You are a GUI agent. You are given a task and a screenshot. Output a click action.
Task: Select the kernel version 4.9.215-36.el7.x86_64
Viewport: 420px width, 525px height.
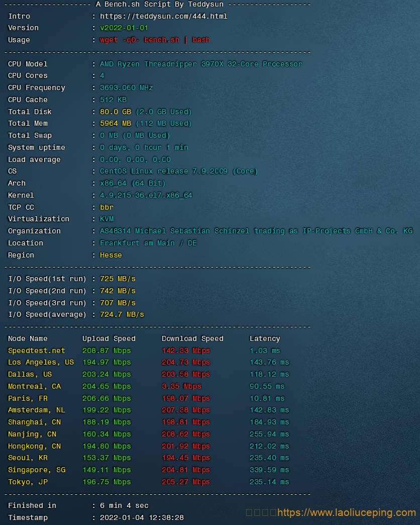146,195
